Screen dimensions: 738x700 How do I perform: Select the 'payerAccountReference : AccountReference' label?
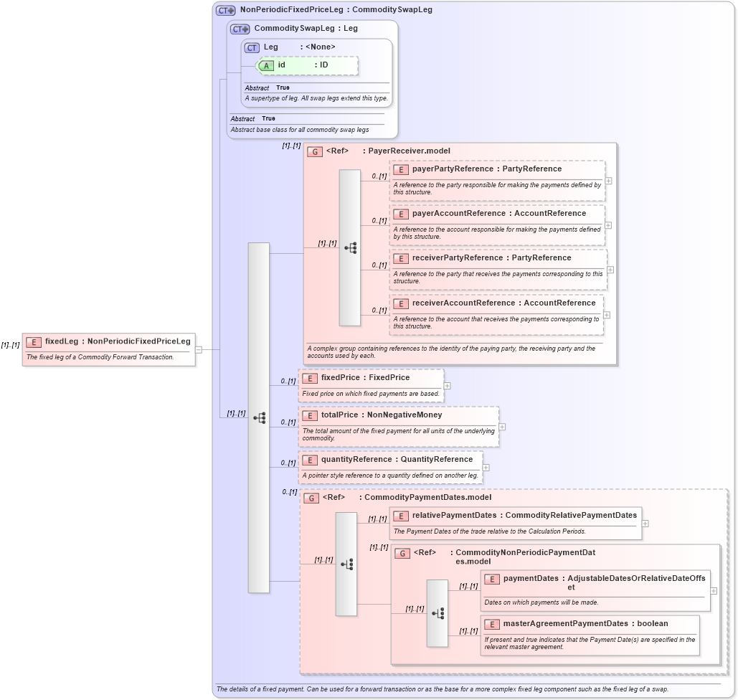tap(499, 213)
